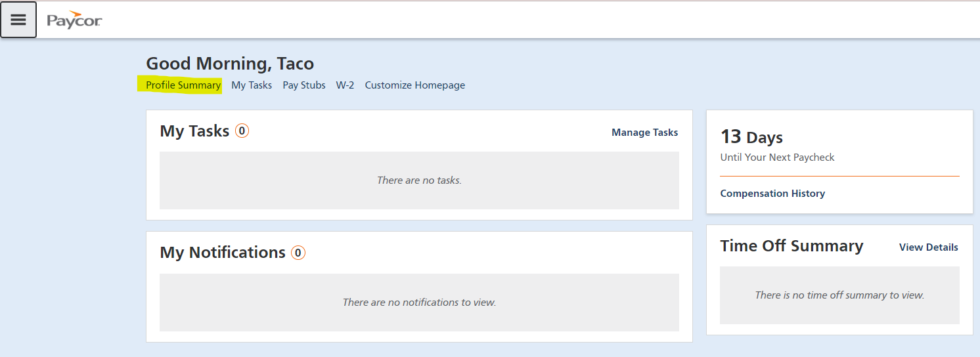
Task: Open the Pay Stubs quick link
Action: point(304,85)
